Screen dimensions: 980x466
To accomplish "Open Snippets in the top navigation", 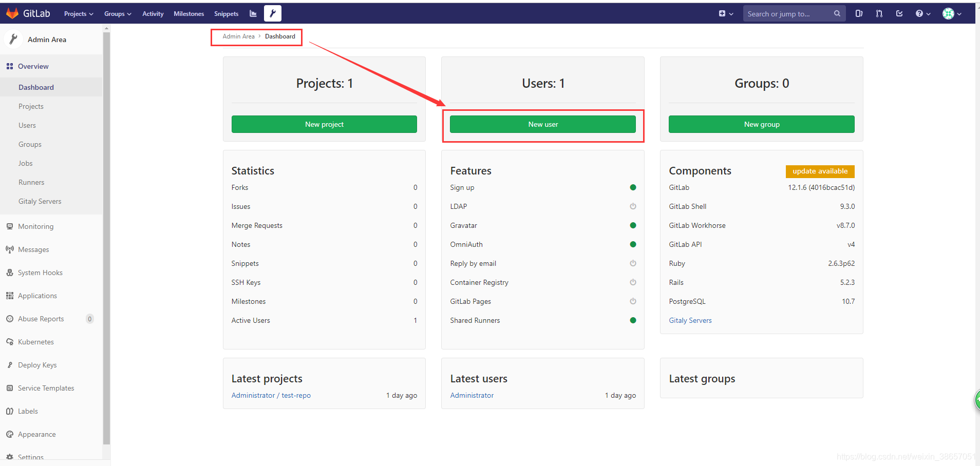I will point(227,14).
